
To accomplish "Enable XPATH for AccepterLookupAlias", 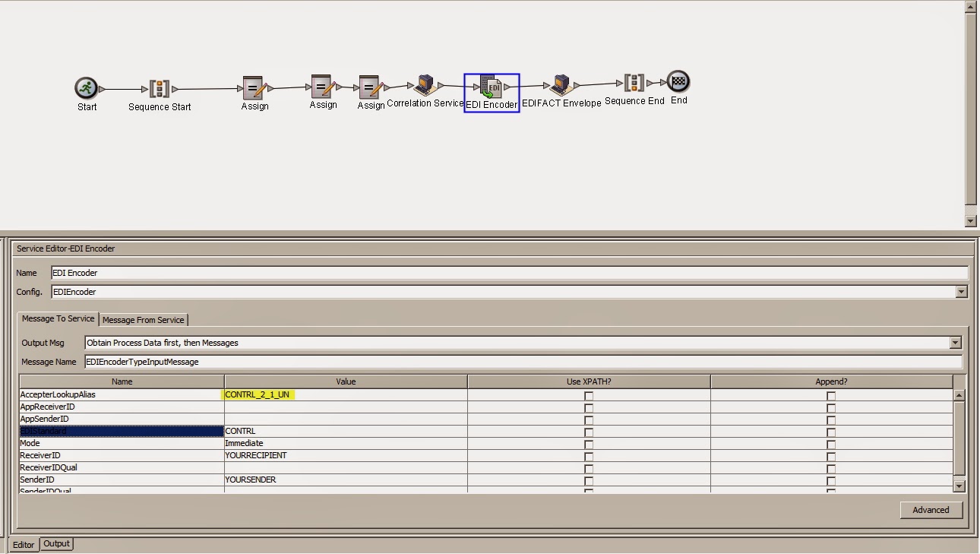I will click(x=587, y=394).
